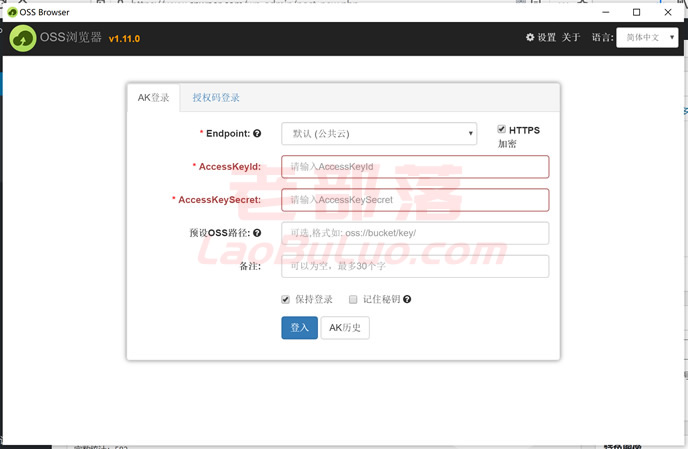
Task: Switch to the AK登录 tab
Action: pyautogui.click(x=153, y=97)
